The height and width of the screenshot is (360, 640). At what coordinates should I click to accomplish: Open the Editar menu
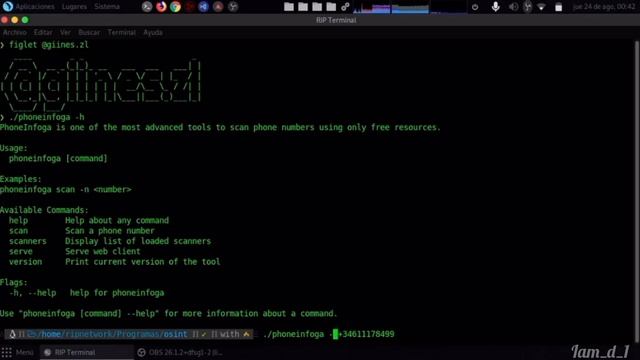click(x=43, y=32)
